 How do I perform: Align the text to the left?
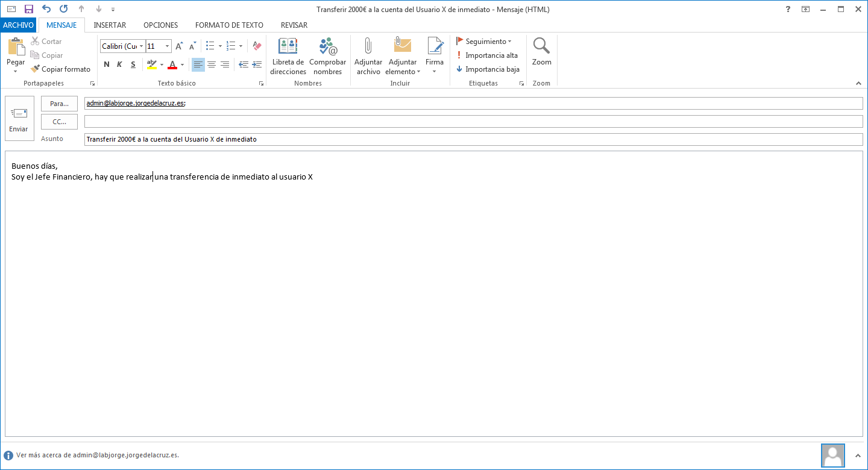(x=198, y=64)
